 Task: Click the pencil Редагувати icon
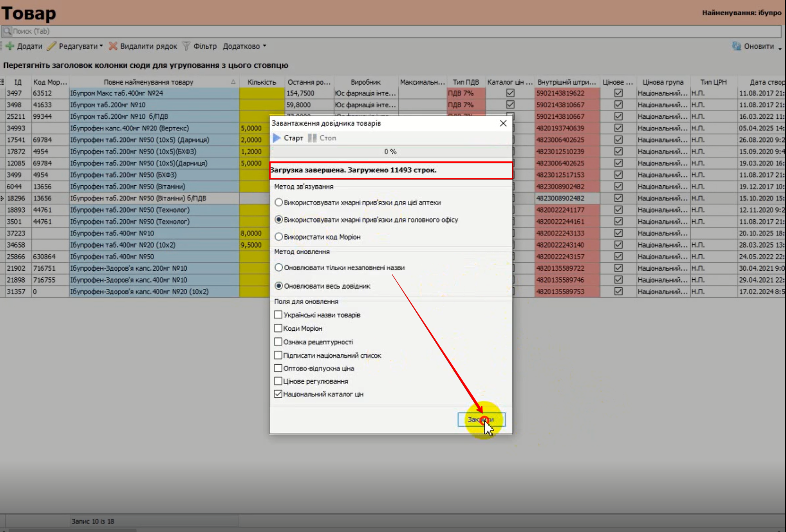(x=51, y=46)
